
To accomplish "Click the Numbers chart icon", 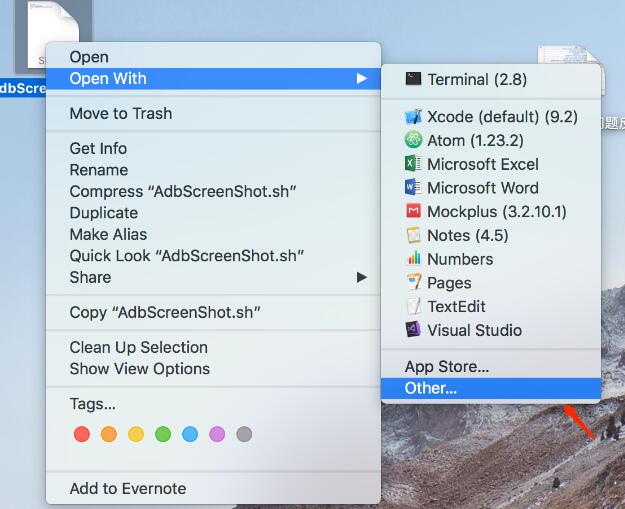I will tap(414, 259).
